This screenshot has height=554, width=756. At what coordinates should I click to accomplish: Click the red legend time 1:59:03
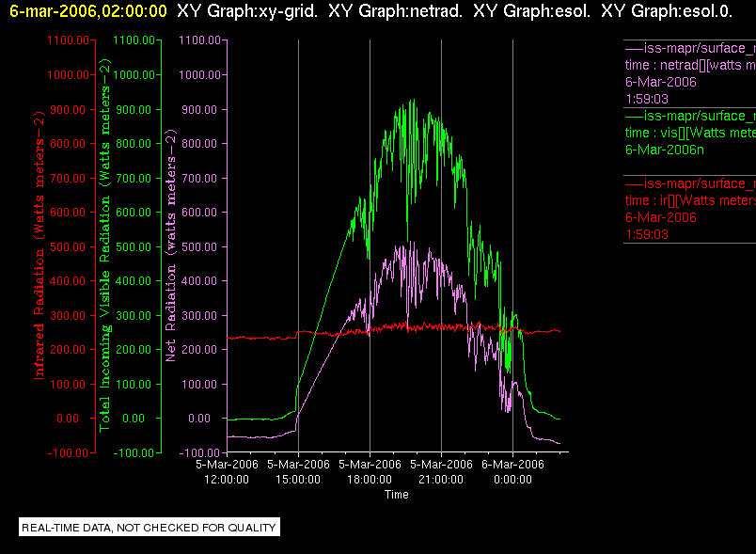647,234
